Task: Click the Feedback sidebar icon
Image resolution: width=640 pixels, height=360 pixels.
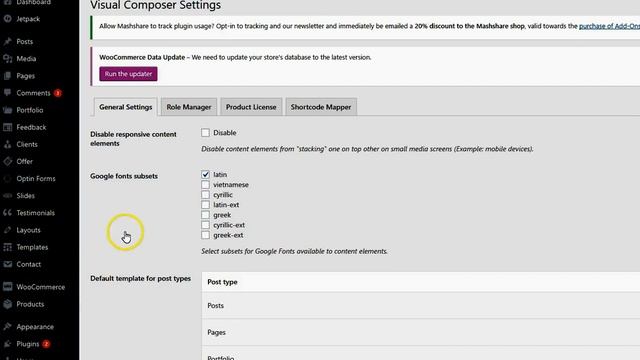Action: click(x=7, y=127)
